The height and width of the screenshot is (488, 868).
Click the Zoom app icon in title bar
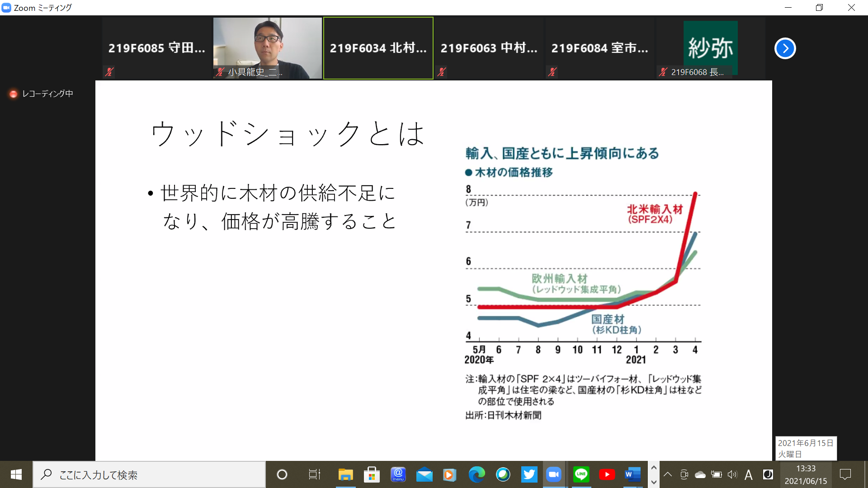pyautogui.click(x=6, y=8)
